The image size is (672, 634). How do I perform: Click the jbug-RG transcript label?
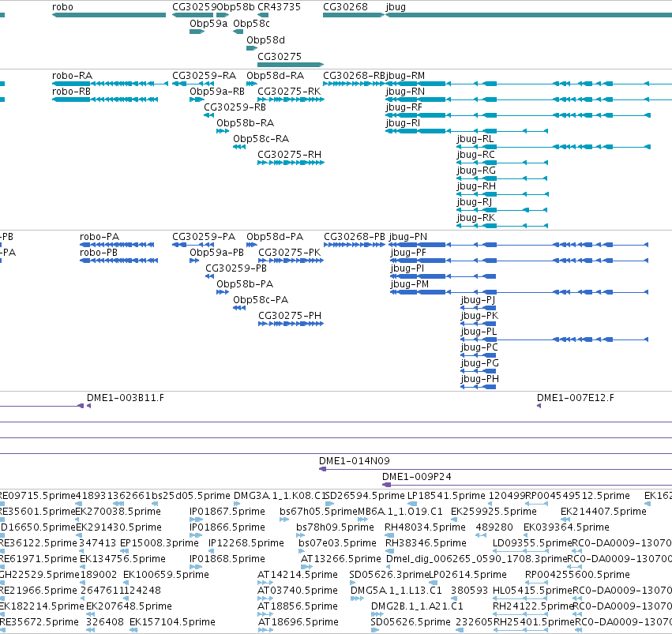coord(476,171)
